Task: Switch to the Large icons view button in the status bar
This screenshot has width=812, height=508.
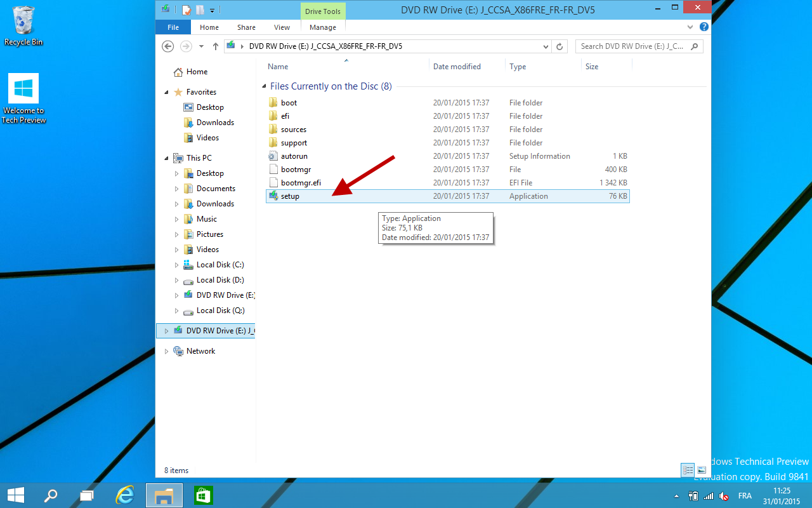Action: 702,471
